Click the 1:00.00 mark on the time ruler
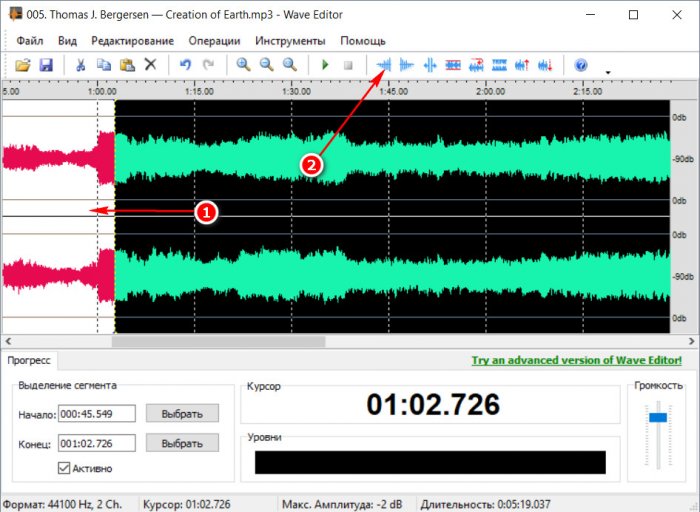The height and width of the screenshot is (512, 700). click(102, 92)
